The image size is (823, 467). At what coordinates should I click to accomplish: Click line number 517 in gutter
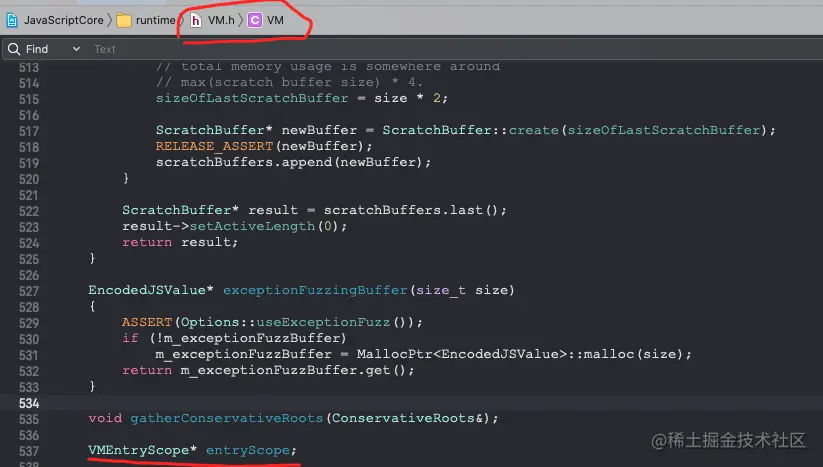(29, 131)
